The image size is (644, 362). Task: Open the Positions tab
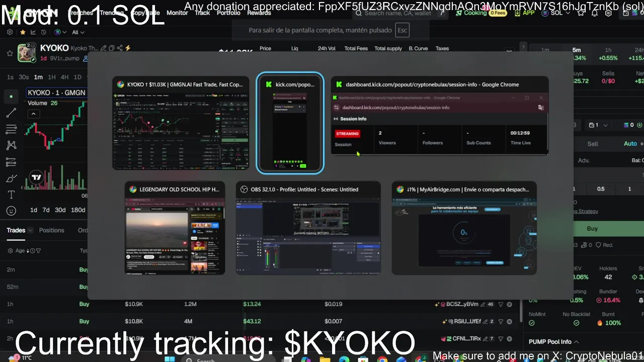click(x=51, y=230)
